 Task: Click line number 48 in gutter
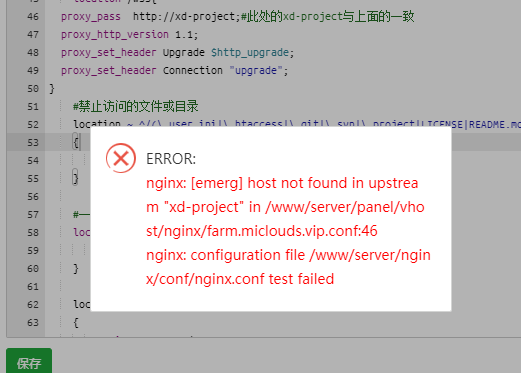[33, 52]
